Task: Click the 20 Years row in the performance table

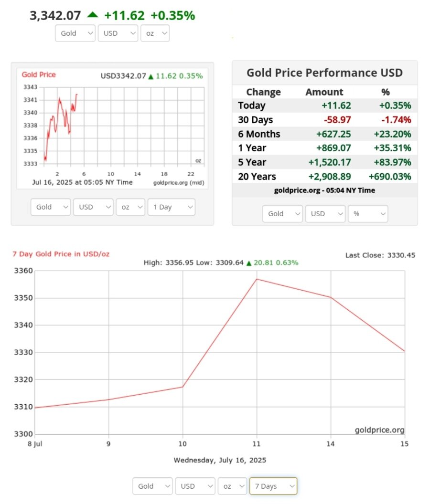Action: click(324, 177)
